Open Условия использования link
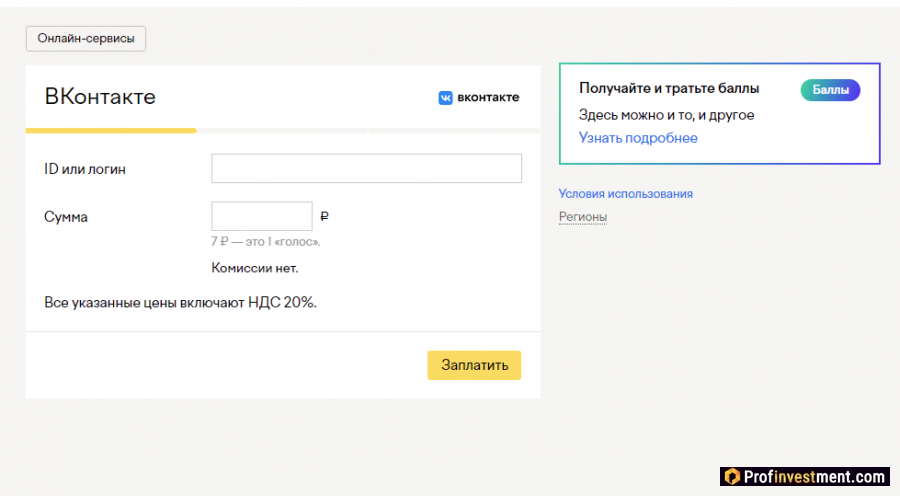Image resolution: width=900 pixels, height=496 pixels. pyautogui.click(x=626, y=193)
